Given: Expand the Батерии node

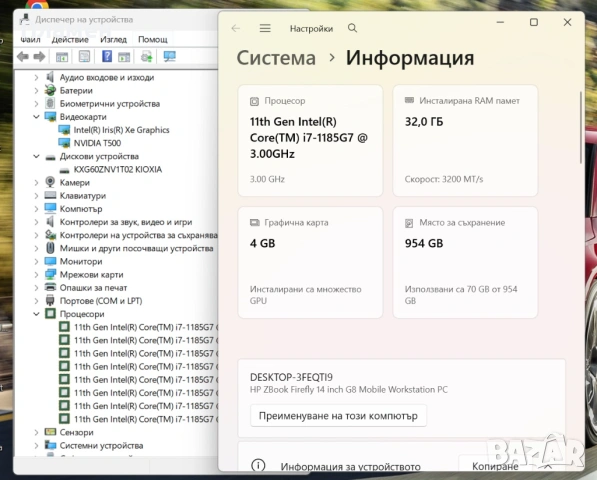Looking at the screenshot, I should click(x=36, y=91).
